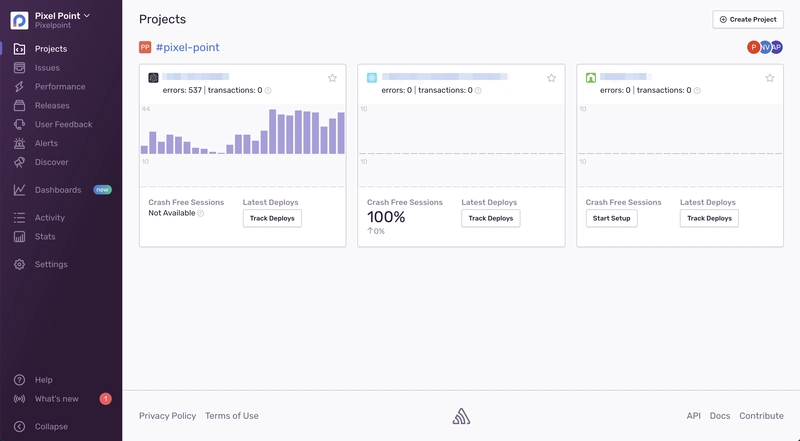Click the info icon next to Not Available
The height and width of the screenshot is (441, 800).
tap(201, 213)
